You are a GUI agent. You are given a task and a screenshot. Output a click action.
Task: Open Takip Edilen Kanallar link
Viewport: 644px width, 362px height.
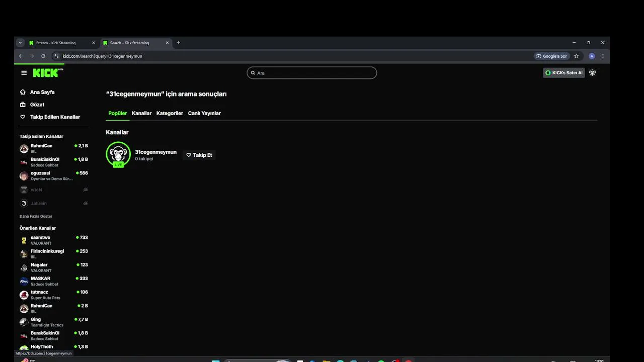[55, 117]
